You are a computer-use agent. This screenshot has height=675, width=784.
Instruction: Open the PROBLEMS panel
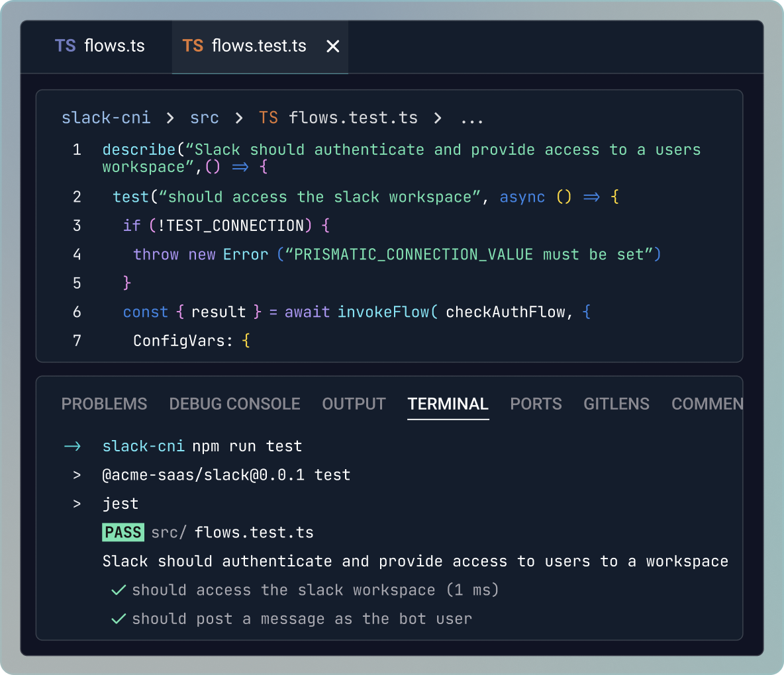coord(104,404)
